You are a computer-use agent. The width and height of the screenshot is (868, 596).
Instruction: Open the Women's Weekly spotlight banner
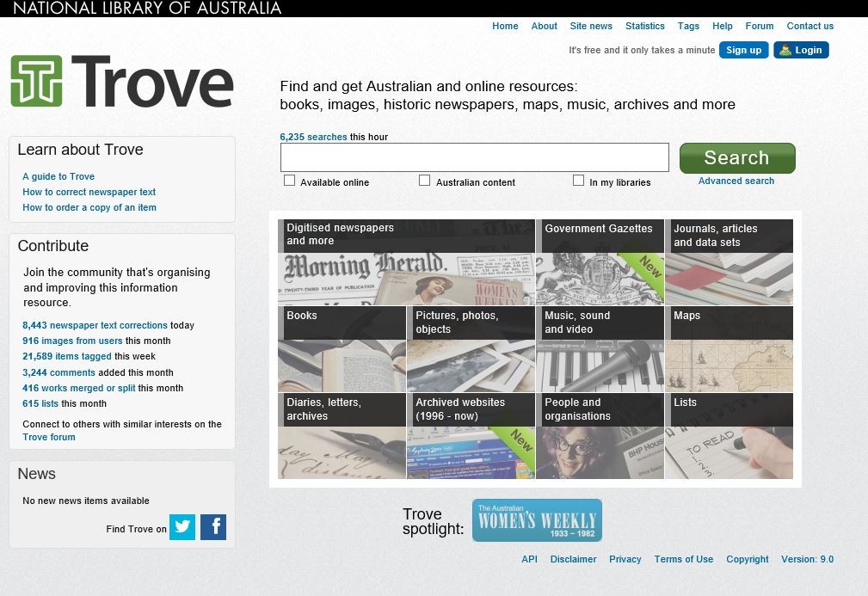(537, 520)
